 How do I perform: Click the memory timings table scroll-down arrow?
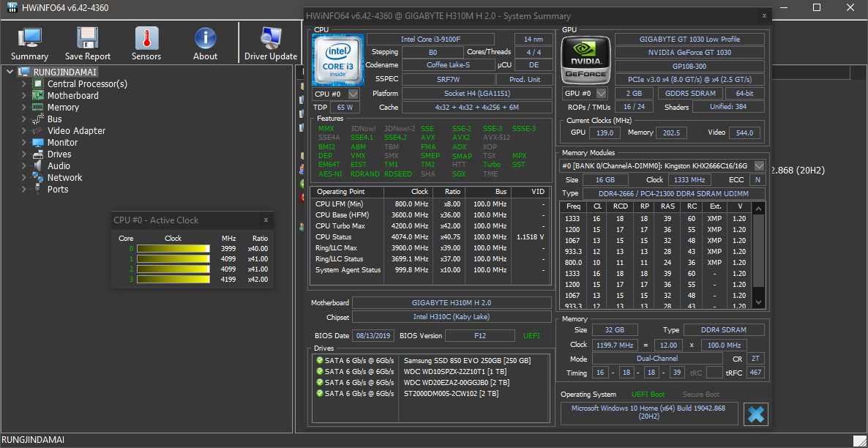759,303
